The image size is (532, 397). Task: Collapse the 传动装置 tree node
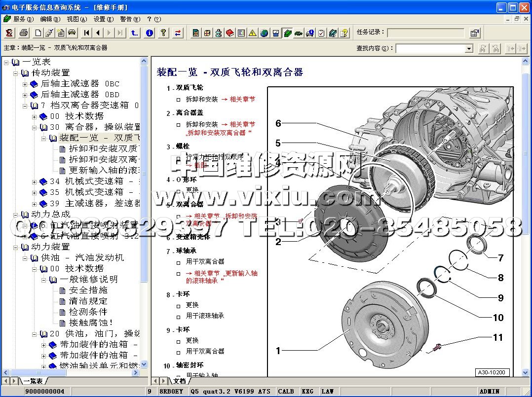point(16,73)
